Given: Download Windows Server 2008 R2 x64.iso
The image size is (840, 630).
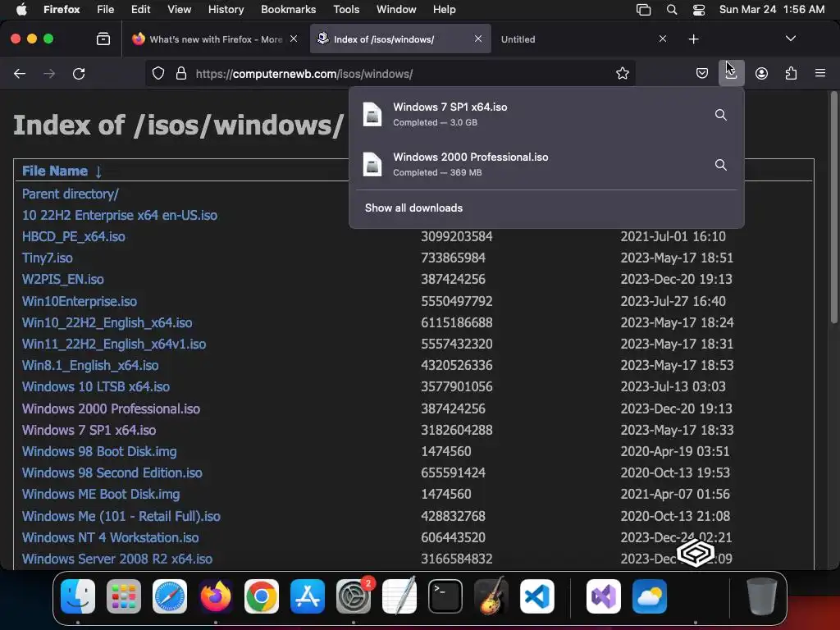Looking at the screenshot, I should [x=117, y=559].
